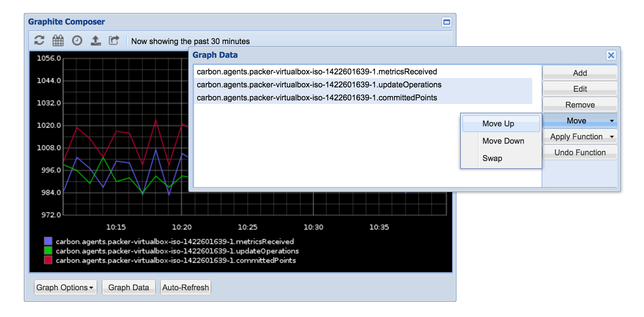Click the 10:15 time axis label
The image size is (644, 317).
pyautogui.click(x=116, y=227)
